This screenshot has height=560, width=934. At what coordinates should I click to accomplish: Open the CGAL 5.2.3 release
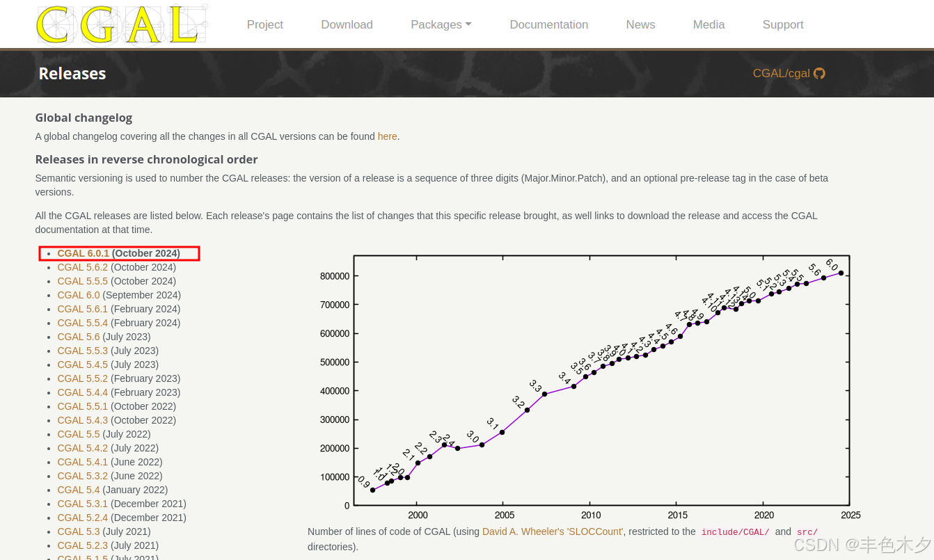(83, 545)
